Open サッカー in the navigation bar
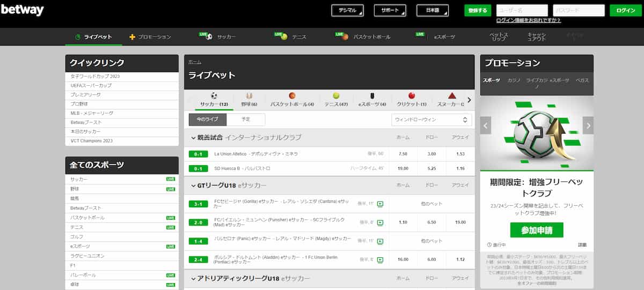The height and width of the screenshot is (290, 644). [217, 37]
